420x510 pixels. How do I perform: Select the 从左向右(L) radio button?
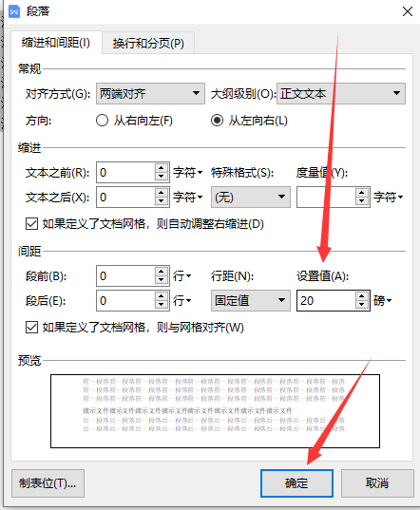[217, 121]
